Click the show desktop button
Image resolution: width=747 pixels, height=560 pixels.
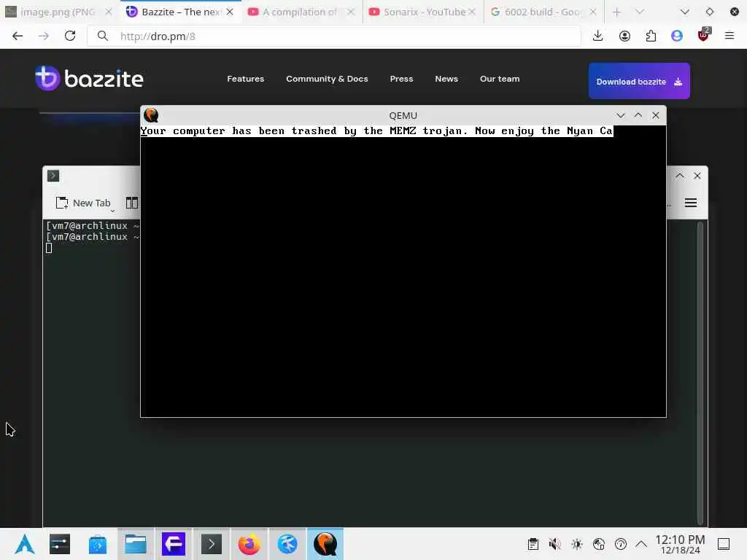[x=724, y=544]
